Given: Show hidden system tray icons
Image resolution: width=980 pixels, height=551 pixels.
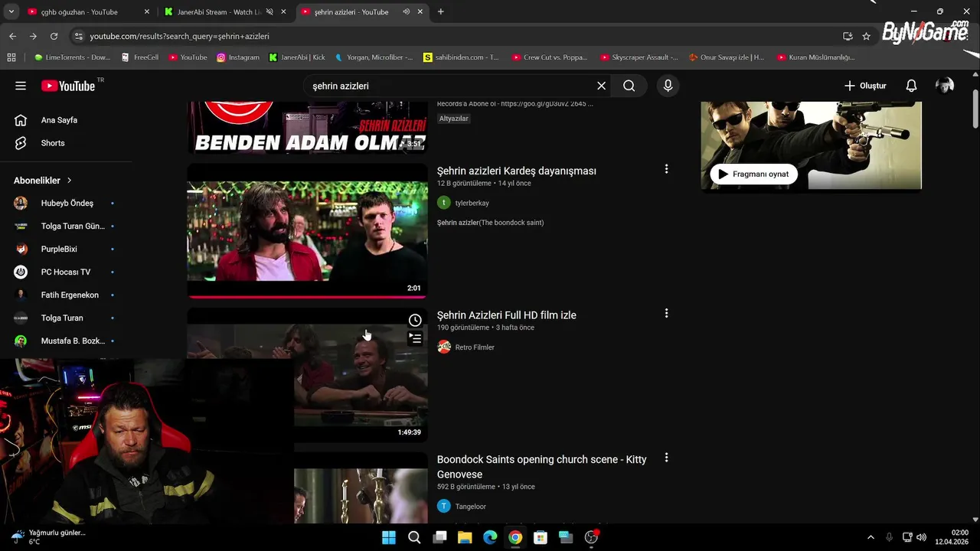Looking at the screenshot, I should (871, 537).
